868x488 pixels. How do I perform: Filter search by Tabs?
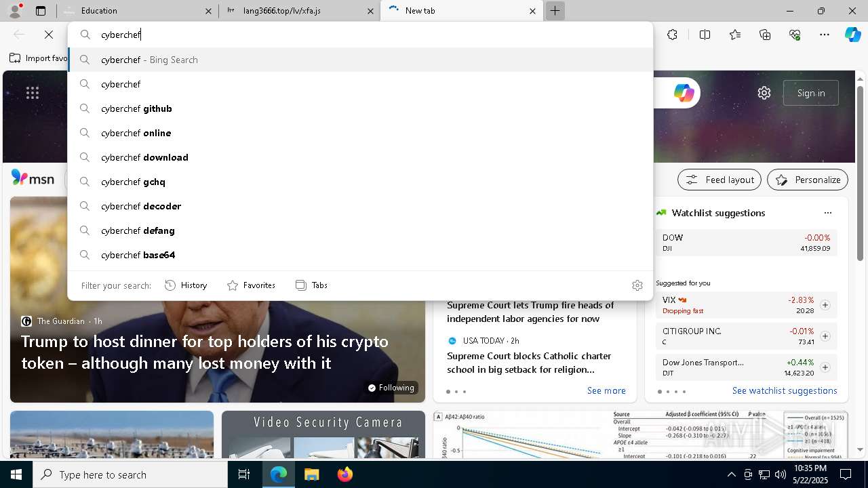click(x=311, y=285)
